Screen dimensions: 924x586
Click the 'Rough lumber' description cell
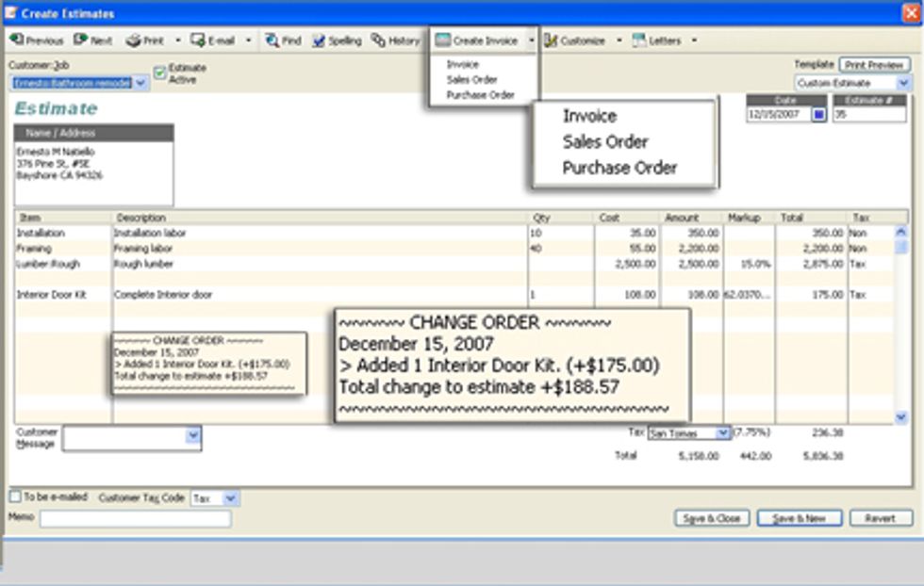320,264
